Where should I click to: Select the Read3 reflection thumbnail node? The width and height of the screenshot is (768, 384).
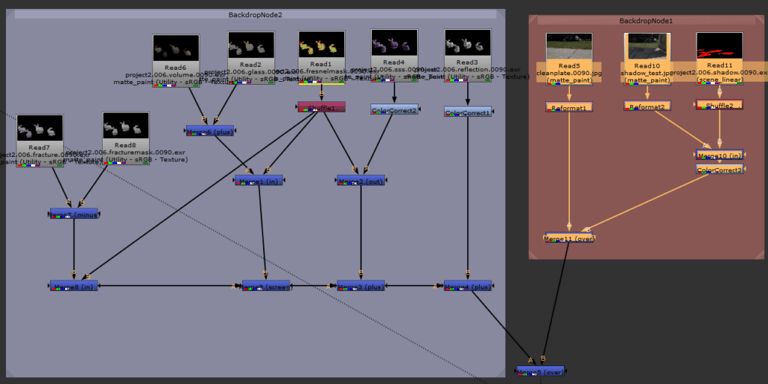click(468, 55)
